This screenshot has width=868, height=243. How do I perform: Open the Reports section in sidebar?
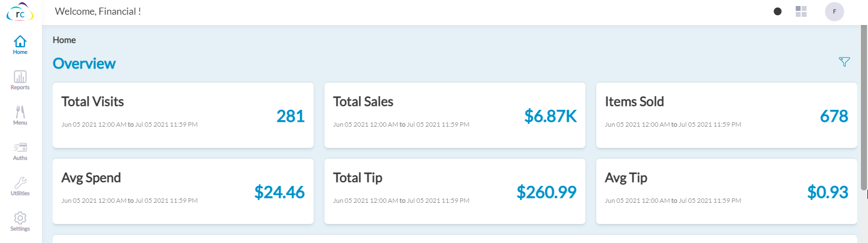click(x=20, y=80)
